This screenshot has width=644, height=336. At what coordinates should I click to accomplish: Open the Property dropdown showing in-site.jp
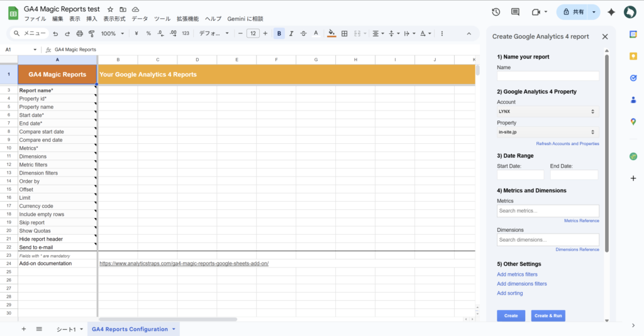tap(547, 133)
